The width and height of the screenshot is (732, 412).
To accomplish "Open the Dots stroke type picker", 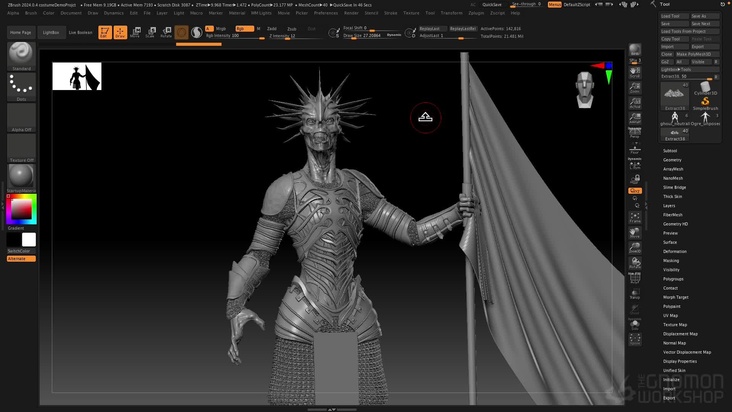I will tap(21, 87).
